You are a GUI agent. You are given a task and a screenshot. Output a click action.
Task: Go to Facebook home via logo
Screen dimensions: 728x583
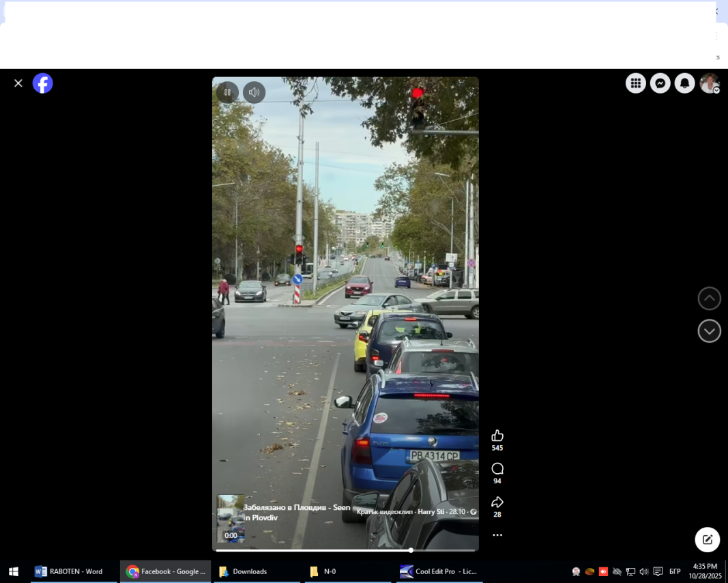tap(43, 83)
